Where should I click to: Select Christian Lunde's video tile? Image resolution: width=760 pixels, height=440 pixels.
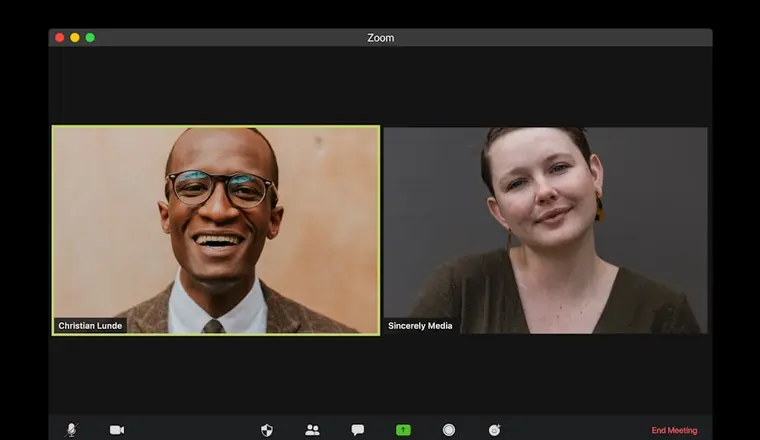click(x=216, y=230)
